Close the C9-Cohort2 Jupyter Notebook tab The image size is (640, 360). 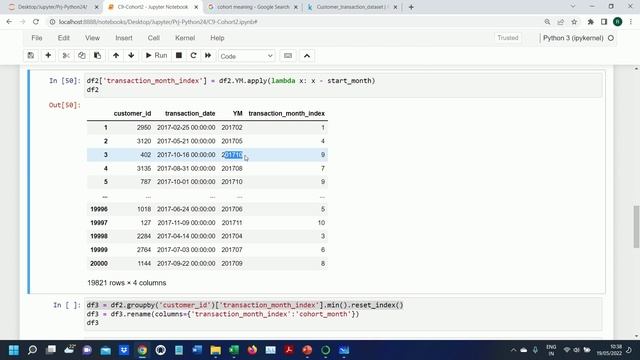[x=196, y=7]
